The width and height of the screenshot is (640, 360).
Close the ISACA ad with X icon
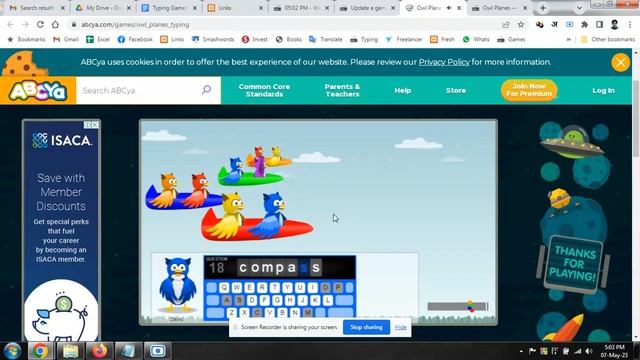(x=95, y=124)
